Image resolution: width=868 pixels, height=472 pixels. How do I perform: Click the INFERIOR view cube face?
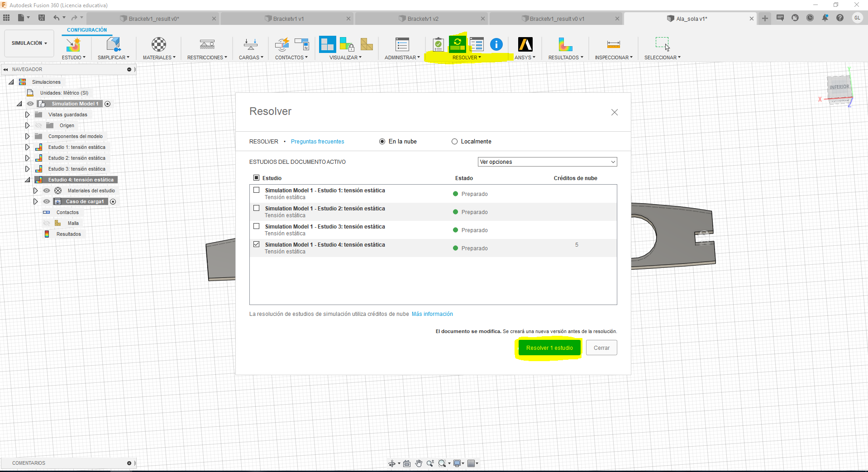[x=839, y=87]
